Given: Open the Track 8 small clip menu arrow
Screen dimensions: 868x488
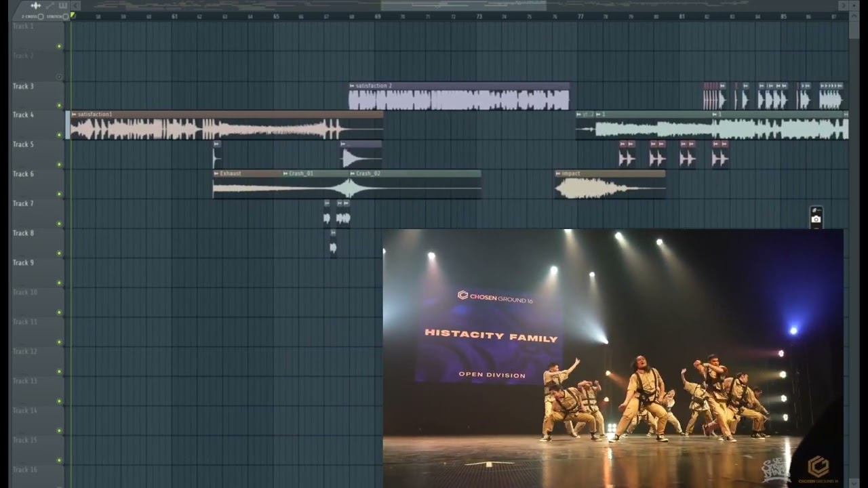Looking at the screenshot, I should tap(333, 232).
